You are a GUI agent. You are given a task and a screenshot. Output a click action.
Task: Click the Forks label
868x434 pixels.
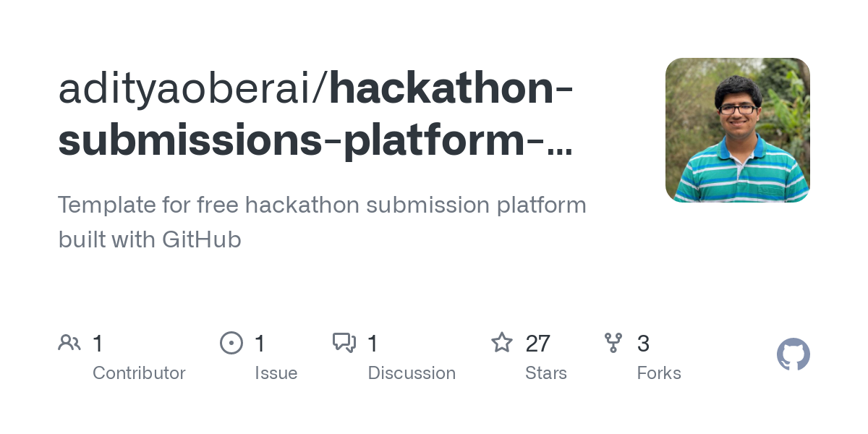(x=659, y=373)
